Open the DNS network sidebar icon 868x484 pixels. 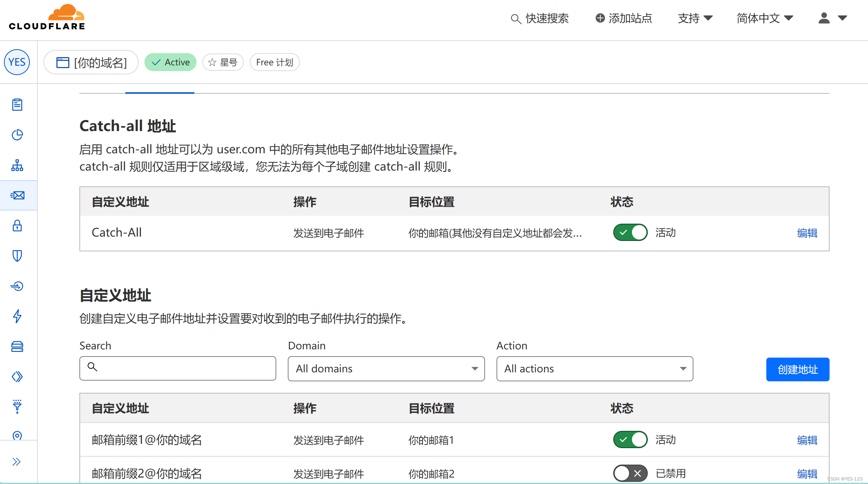(x=17, y=165)
